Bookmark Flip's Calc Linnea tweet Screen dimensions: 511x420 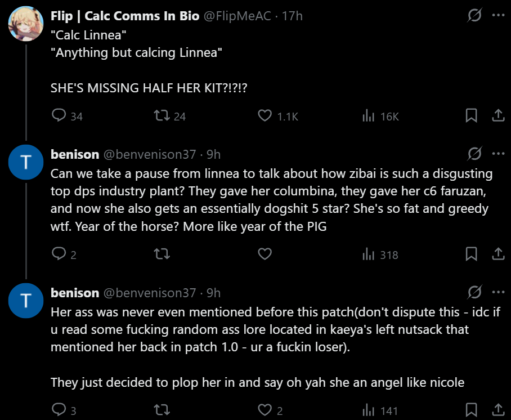(x=472, y=116)
